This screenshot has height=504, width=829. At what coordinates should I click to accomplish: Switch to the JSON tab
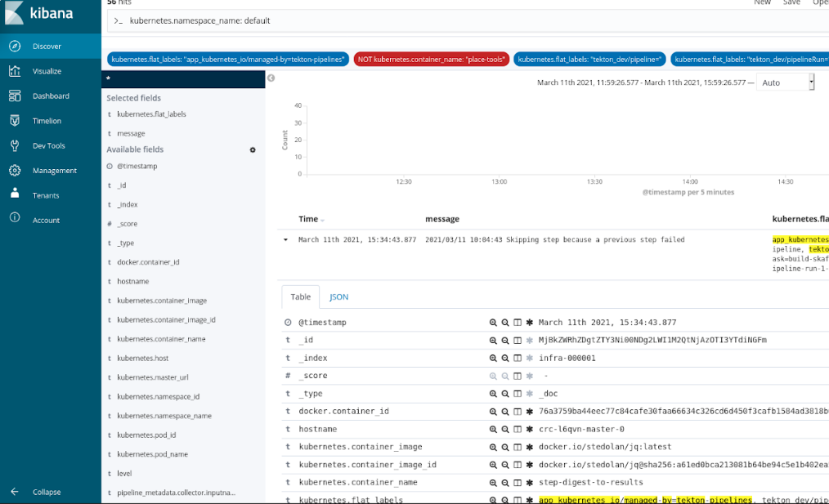(338, 297)
